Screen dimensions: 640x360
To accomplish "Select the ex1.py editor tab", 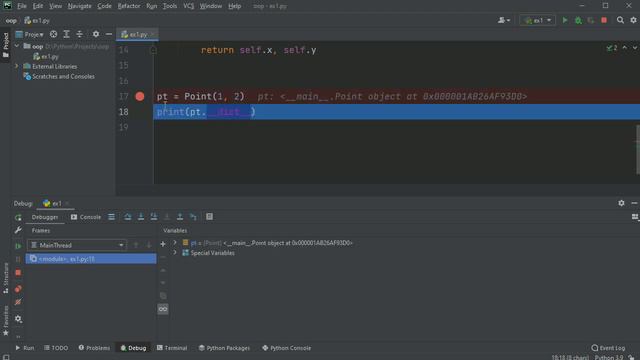I will (137, 35).
